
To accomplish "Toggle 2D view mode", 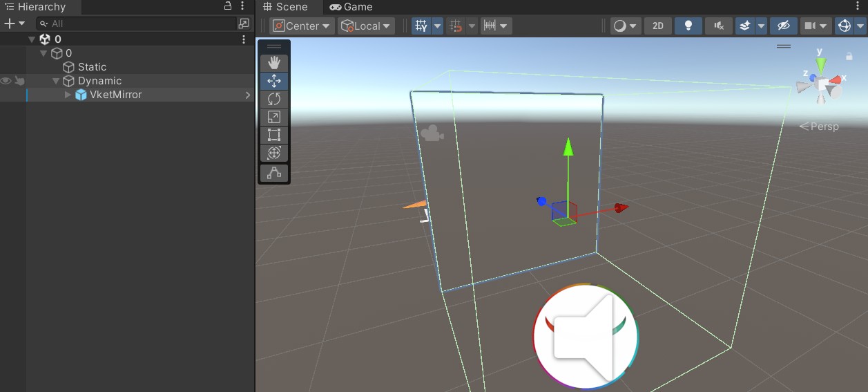I will coord(658,26).
